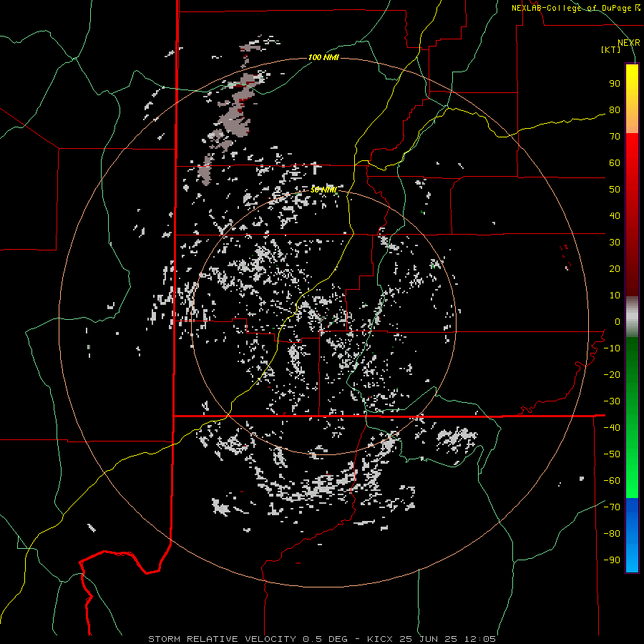
Task: Click the positive 20 scale value
Action: pos(615,269)
